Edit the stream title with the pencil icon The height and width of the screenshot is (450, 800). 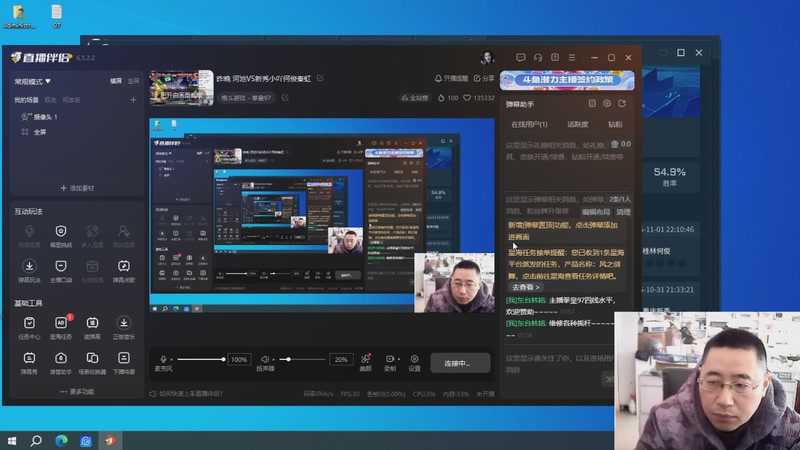coord(320,78)
